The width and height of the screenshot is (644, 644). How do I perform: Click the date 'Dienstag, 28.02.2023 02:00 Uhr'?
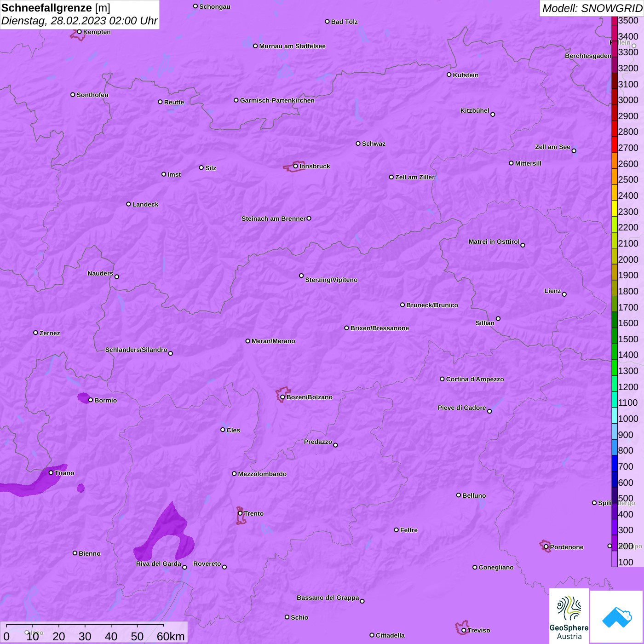click(79, 21)
